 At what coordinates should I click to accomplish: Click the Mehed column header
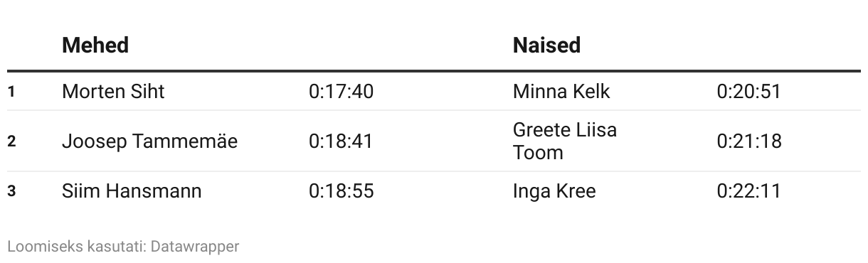(x=95, y=45)
